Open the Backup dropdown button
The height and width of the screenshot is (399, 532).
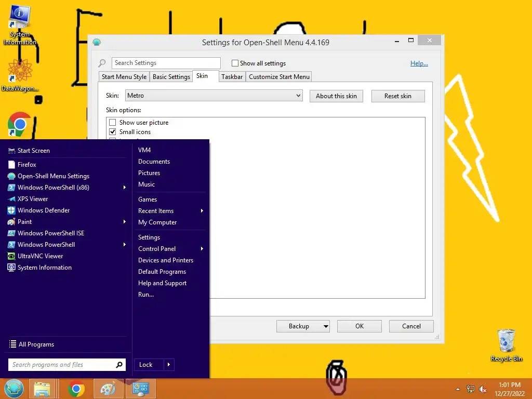click(303, 326)
